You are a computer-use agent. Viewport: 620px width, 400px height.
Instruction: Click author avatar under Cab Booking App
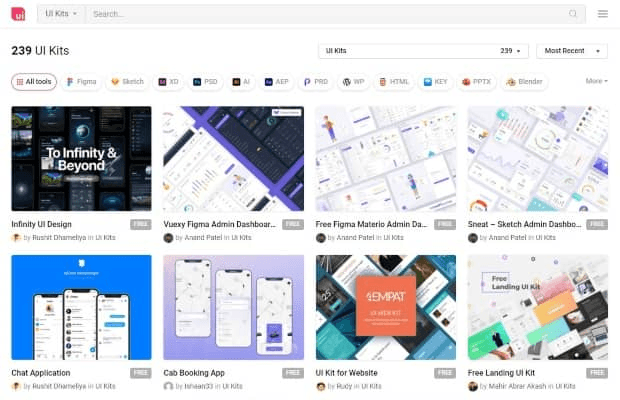(x=168, y=386)
